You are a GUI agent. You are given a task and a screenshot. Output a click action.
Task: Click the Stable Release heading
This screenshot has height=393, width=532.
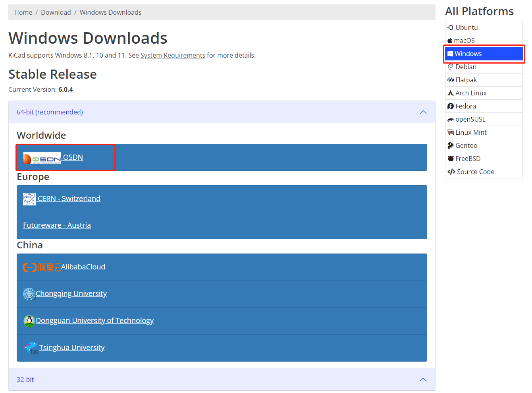tap(53, 74)
